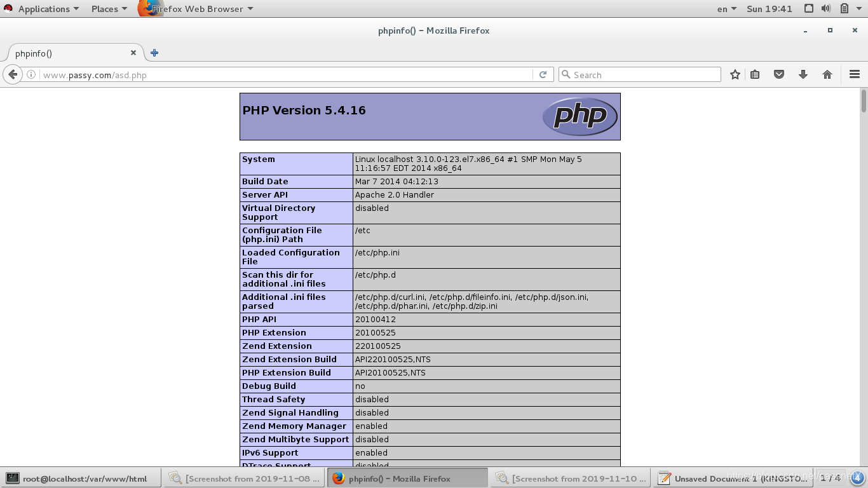The width and height of the screenshot is (868, 488).
Task: Select the /etc/php.ini configuration path
Action: (377, 253)
